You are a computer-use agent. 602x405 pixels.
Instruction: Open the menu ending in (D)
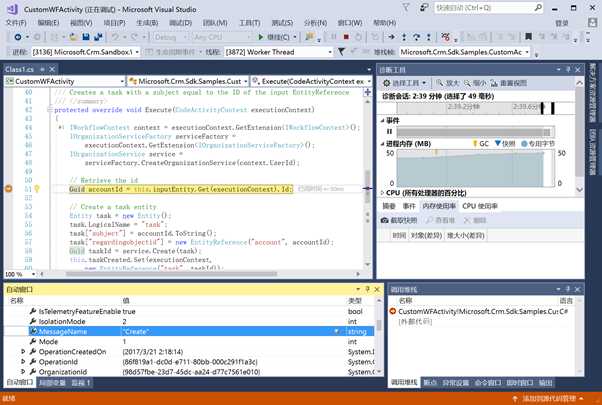click(180, 23)
